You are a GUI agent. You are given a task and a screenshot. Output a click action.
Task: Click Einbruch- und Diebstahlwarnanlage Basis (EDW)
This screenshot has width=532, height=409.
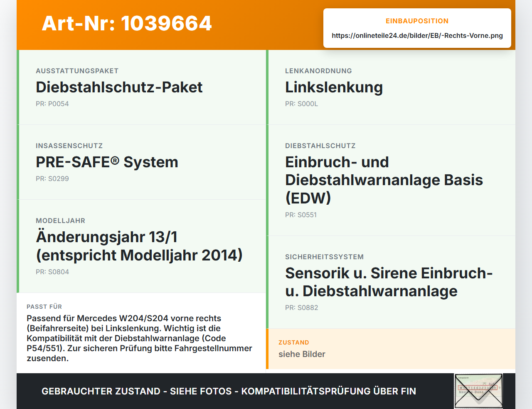point(384,180)
